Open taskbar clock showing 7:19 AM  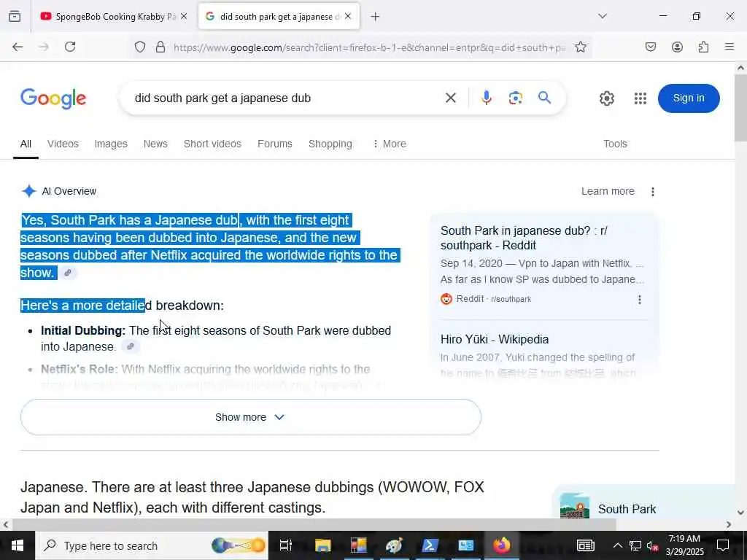(684, 545)
